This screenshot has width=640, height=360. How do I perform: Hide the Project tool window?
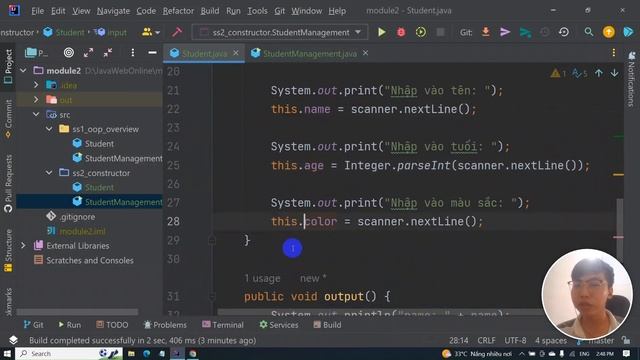152,53
